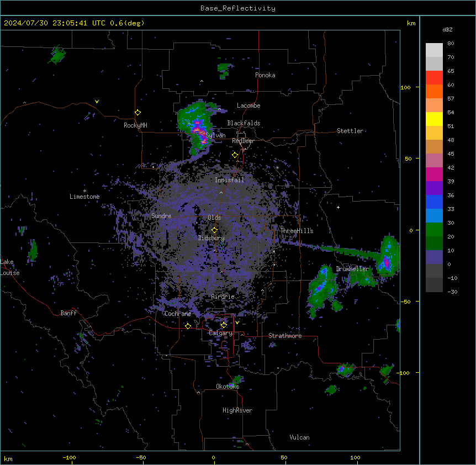The width and height of the screenshot is (476, 465).
Task: Click the Base_Reflectivity title text
Action: [238, 8]
